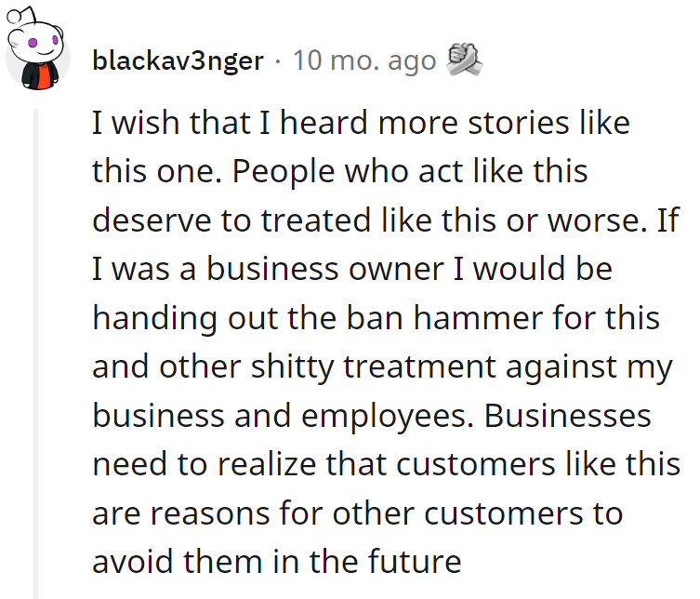700x599 pixels.
Task: Click the purple eye of the Snoo avatar
Action: 33,43
